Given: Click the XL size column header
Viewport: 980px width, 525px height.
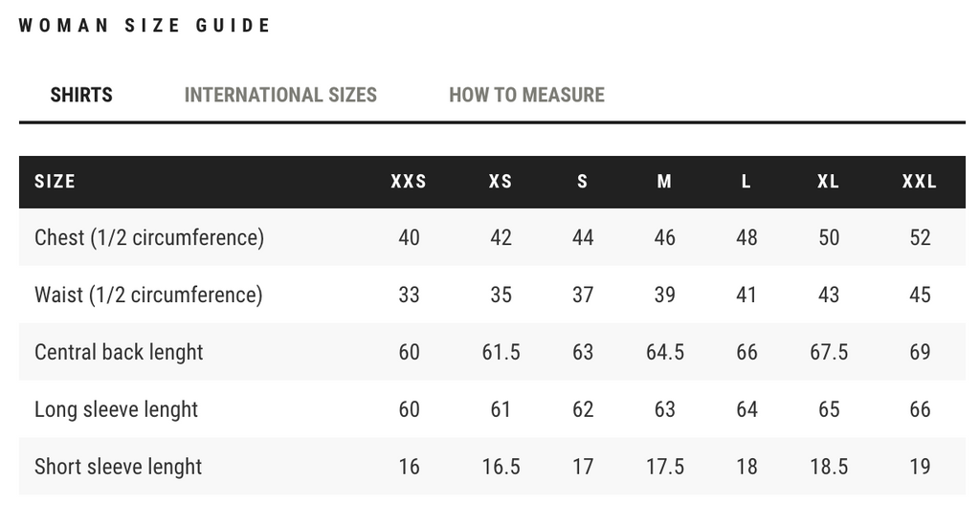Looking at the screenshot, I should (829, 182).
